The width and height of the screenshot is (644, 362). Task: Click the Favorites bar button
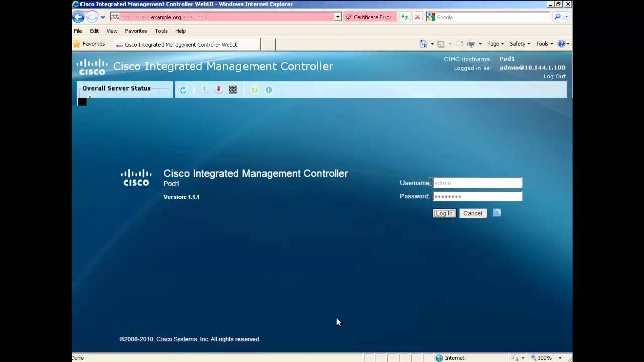pos(89,44)
